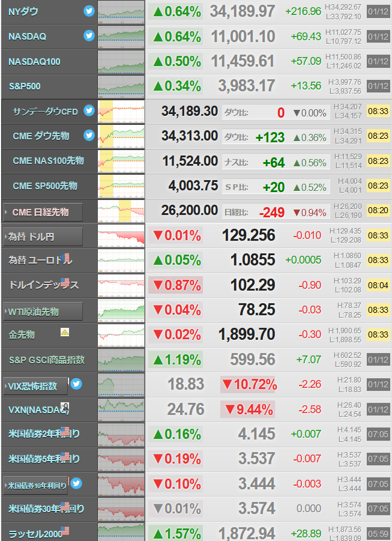Click the flag icon on ラッセル2000

65,531
